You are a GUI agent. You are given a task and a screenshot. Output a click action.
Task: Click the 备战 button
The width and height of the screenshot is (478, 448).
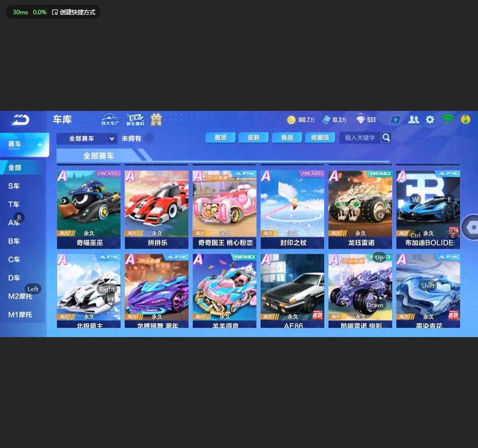(287, 138)
